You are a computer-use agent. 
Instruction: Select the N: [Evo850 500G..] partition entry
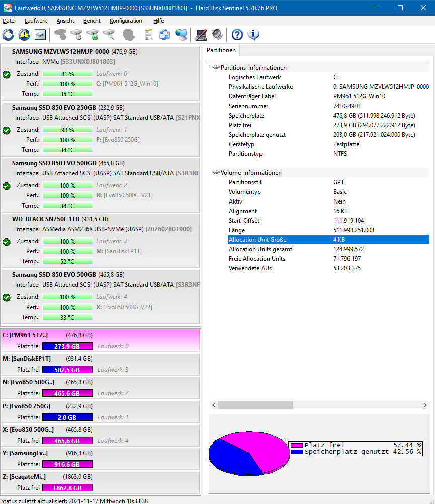point(101,387)
